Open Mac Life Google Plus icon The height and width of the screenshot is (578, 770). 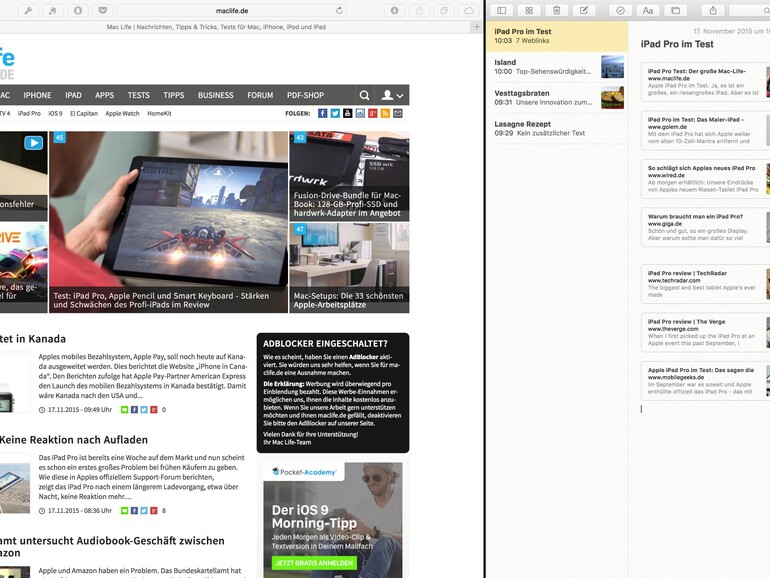[x=373, y=113]
